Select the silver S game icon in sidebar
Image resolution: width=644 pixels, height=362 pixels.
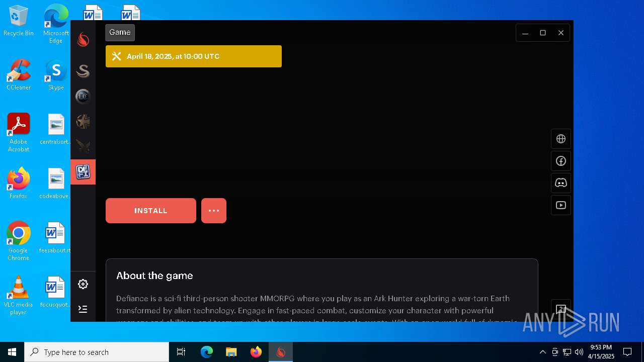[83, 71]
